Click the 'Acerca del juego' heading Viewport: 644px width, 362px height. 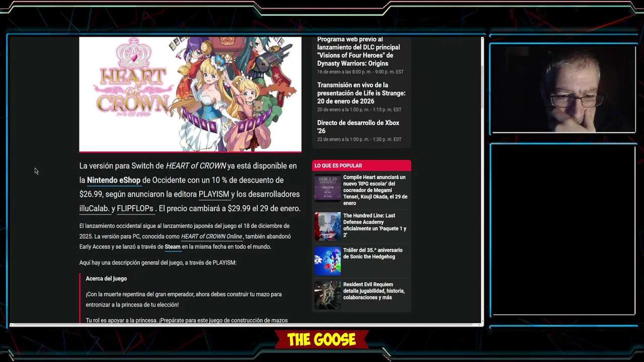(x=106, y=279)
